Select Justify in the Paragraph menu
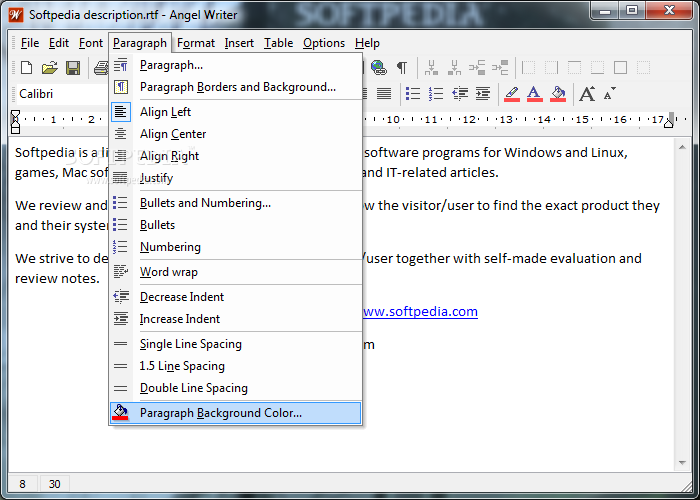 (x=236, y=178)
